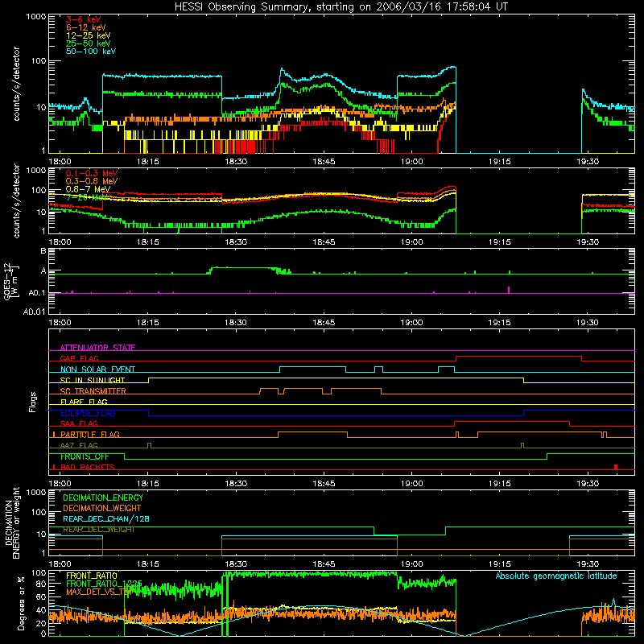Click the Flags vertical axis title
Screen dimensions: 644x644
pos(33,402)
